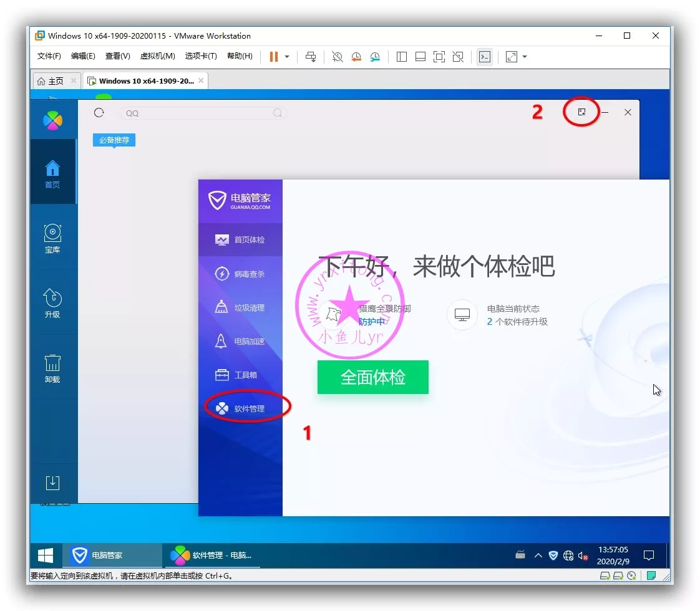
Task: Go to 宝库 in software manager sidebar
Action: [52, 239]
